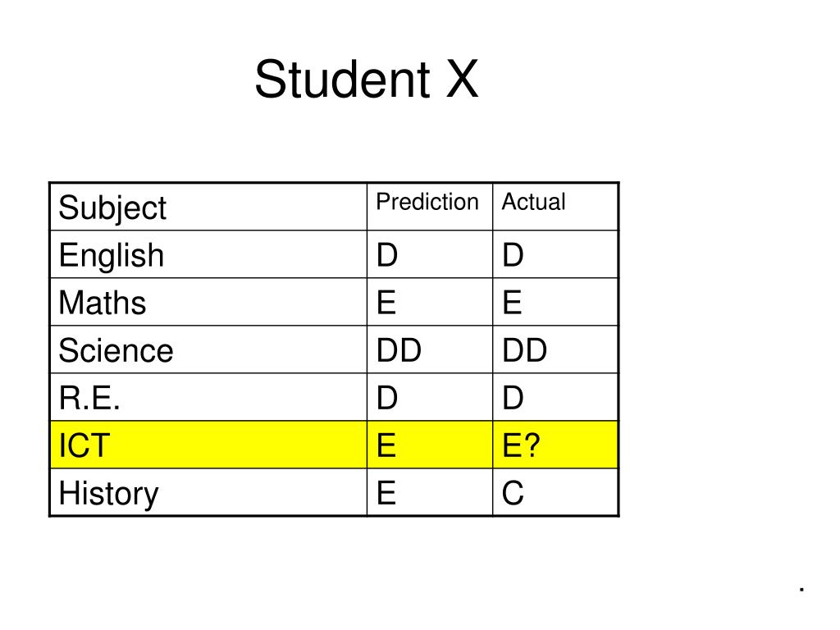The image size is (840, 630).
Task: Click the History subject cell
Action: (208, 492)
